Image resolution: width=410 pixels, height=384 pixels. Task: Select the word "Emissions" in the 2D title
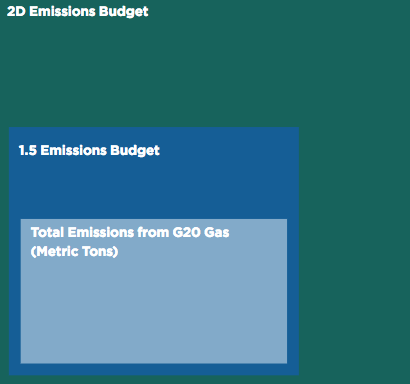point(62,12)
